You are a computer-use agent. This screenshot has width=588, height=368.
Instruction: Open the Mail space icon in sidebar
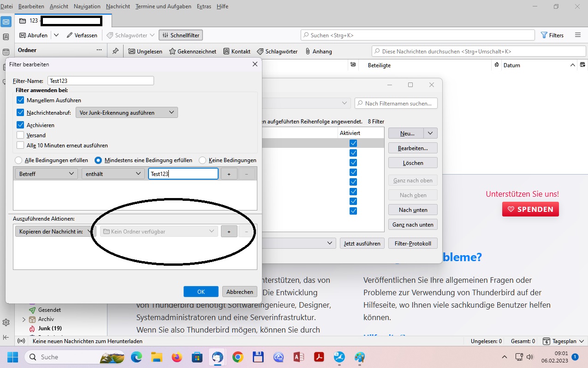point(6,22)
